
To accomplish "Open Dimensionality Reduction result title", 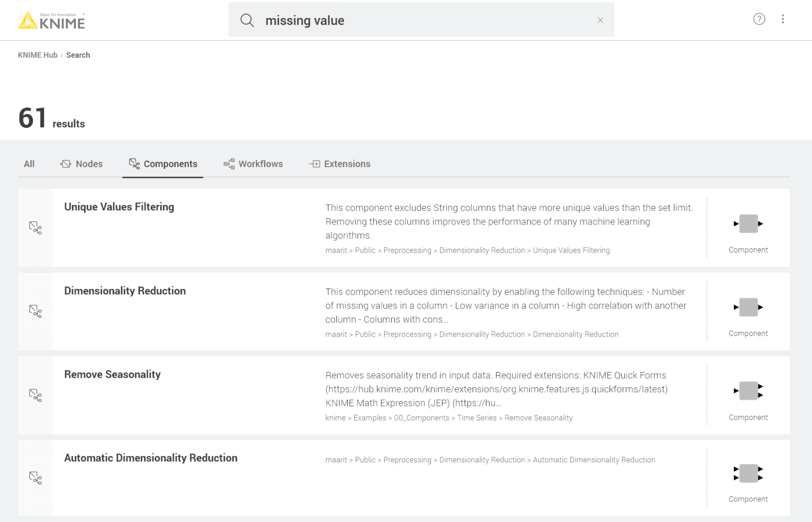I will [x=125, y=291].
